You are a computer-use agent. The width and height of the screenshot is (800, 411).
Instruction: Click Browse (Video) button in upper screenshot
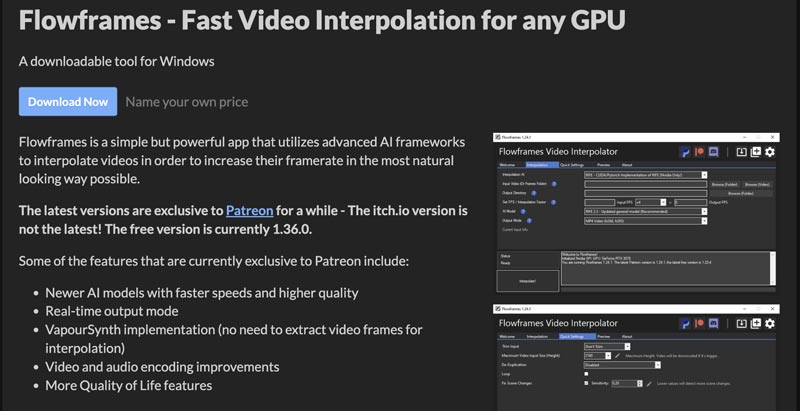pyautogui.click(x=757, y=184)
